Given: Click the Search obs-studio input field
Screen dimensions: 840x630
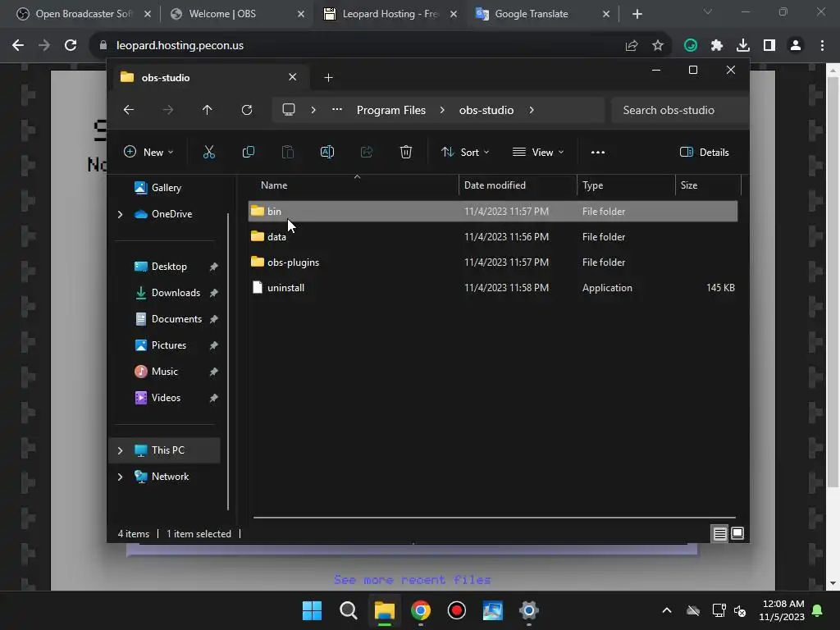Looking at the screenshot, I should tap(680, 110).
